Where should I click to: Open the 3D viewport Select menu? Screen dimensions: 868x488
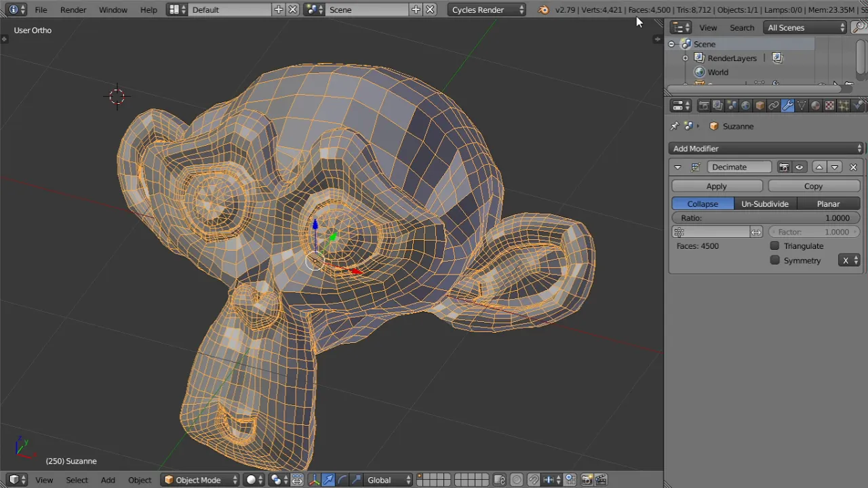point(77,480)
